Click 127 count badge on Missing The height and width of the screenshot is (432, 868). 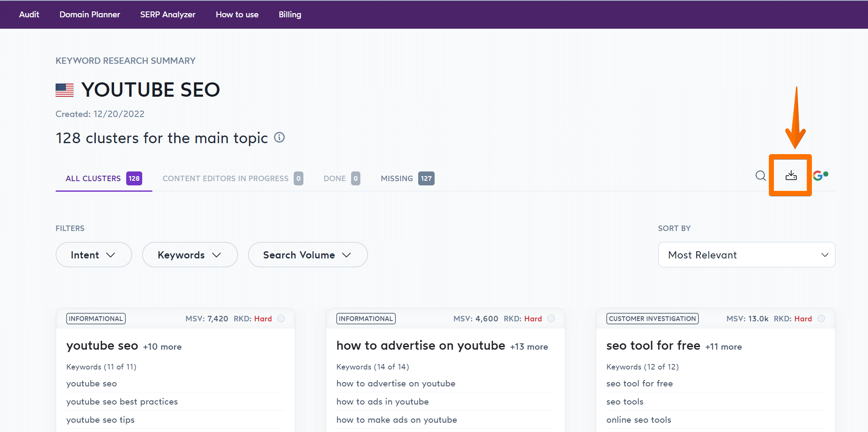point(426,178)
